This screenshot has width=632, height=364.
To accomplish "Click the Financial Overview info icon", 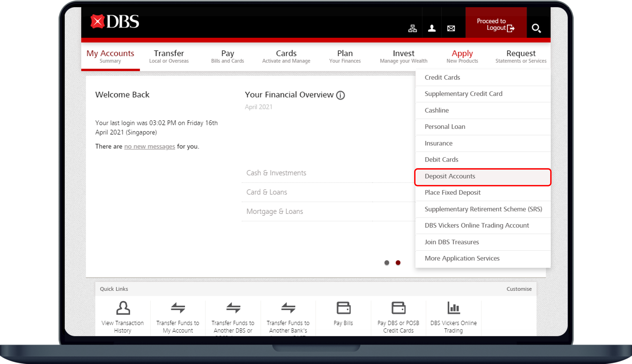I will (x=340, y=95).
